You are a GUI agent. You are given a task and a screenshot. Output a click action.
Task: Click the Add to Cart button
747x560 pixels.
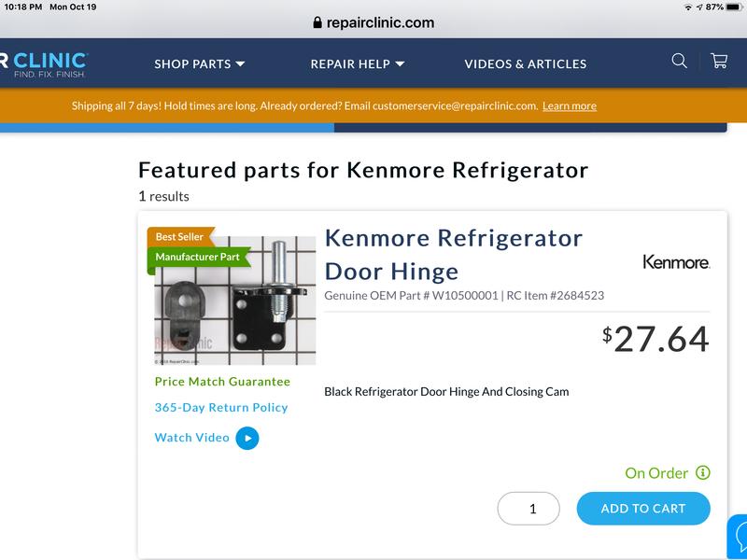pos(643,509)
